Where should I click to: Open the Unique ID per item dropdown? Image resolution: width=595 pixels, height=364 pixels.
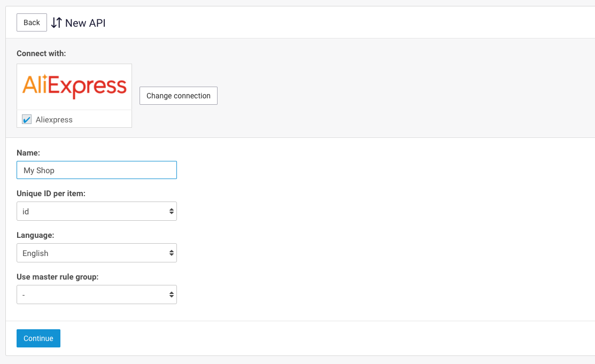97,211
